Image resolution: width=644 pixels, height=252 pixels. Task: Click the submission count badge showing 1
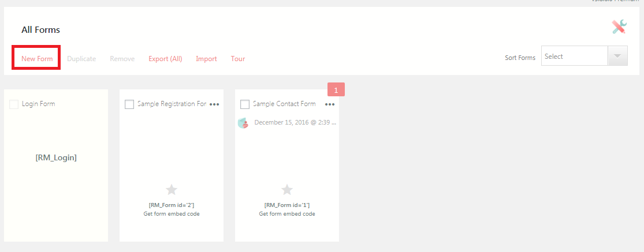tap(336, 90)
